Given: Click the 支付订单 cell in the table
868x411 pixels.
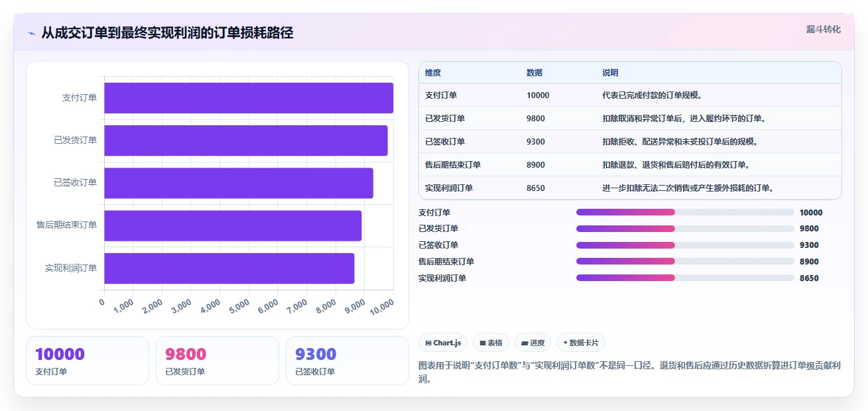Looking at the screenshot, I should [441, 95].
